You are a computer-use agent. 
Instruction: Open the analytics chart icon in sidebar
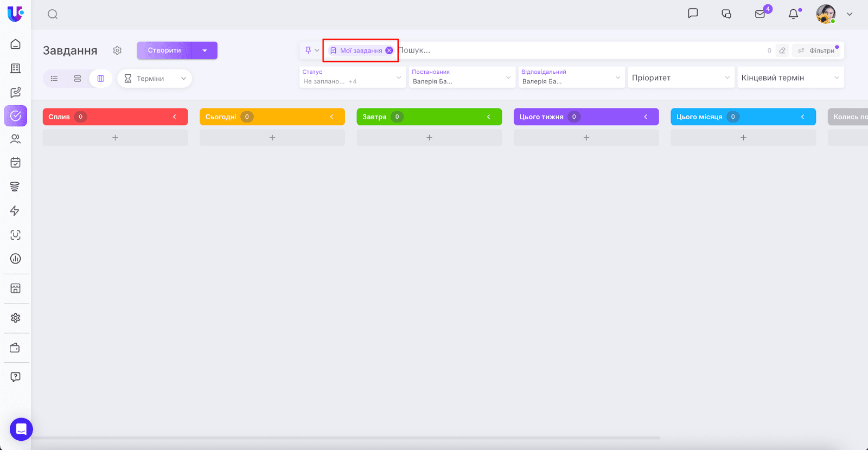pyautogui.click(x=15, y=259)
